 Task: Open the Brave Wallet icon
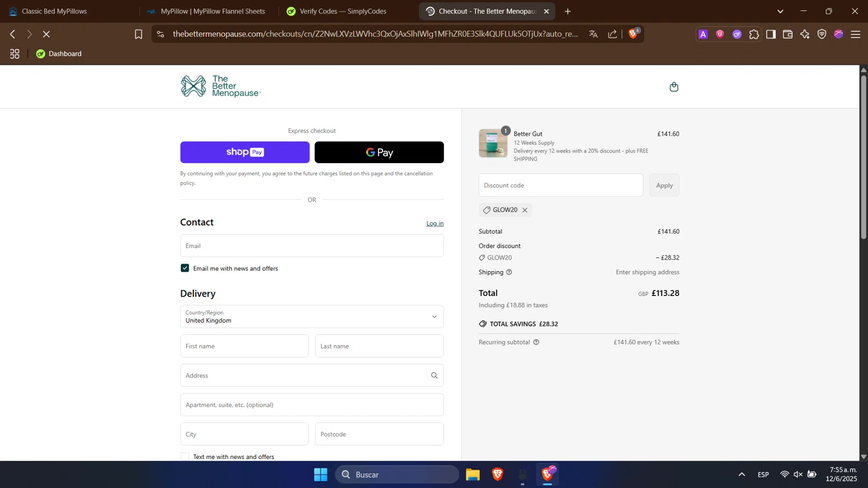tap(788, 34)
